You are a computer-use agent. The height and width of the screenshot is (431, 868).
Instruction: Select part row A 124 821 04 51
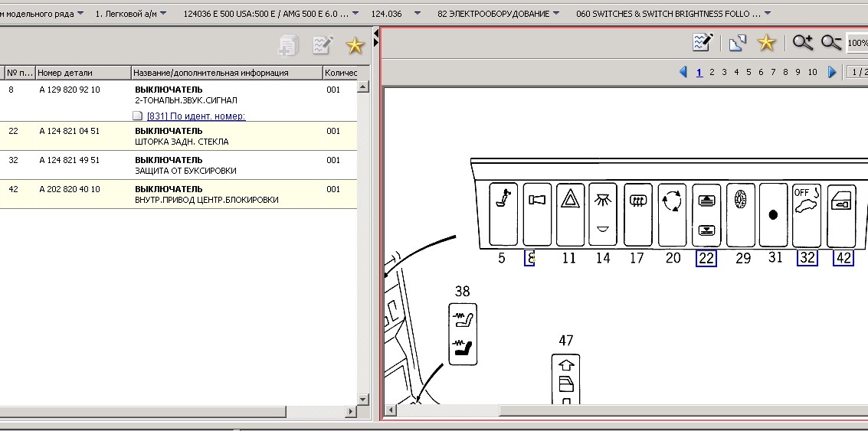tap(179, 136)
